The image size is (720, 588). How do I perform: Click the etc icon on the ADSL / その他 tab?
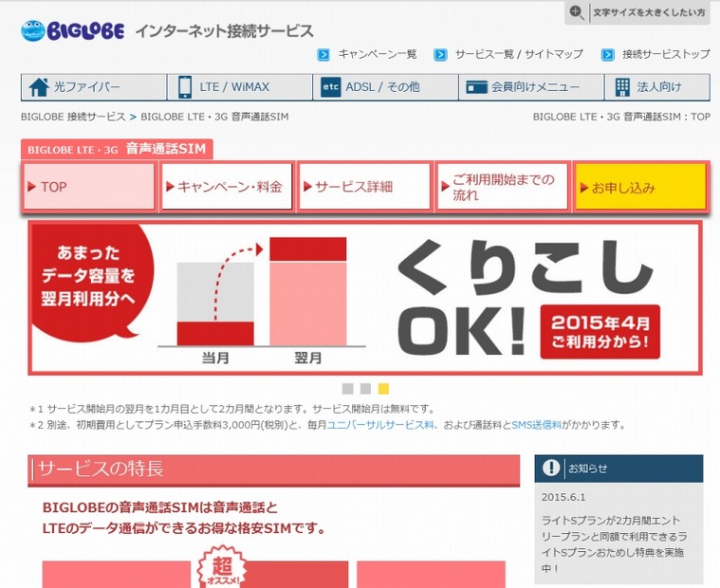click(331, 86)
